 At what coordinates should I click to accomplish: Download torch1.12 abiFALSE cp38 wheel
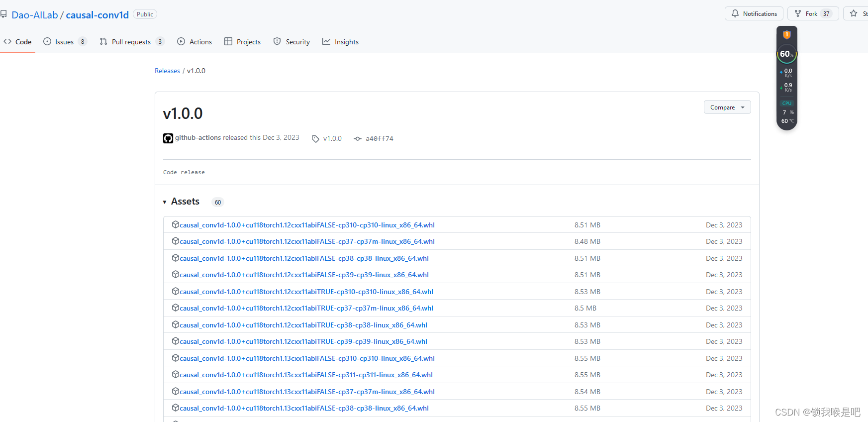tap(304, 258)
